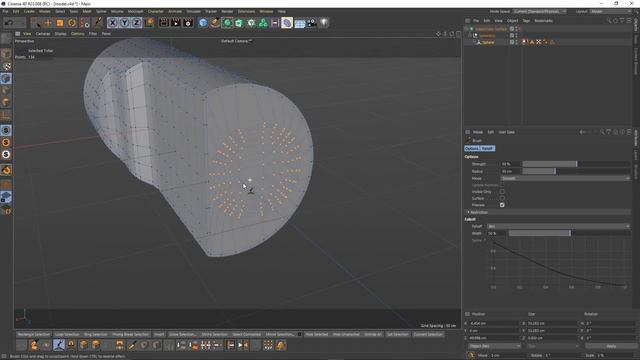This screenshot has height=360, width=640.
Task: Click the Undo arrow icon
Action: 9,23
